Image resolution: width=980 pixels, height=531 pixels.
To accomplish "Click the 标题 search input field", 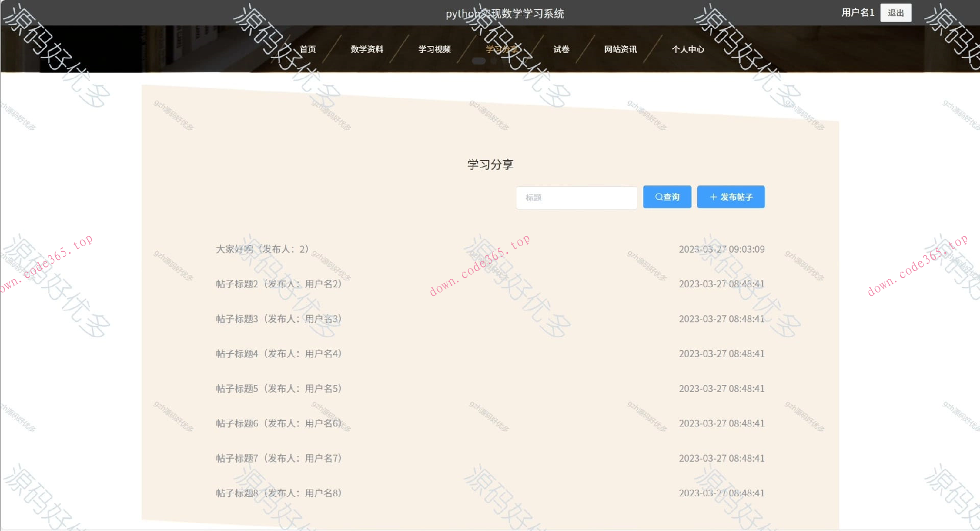I will (576, 198).
